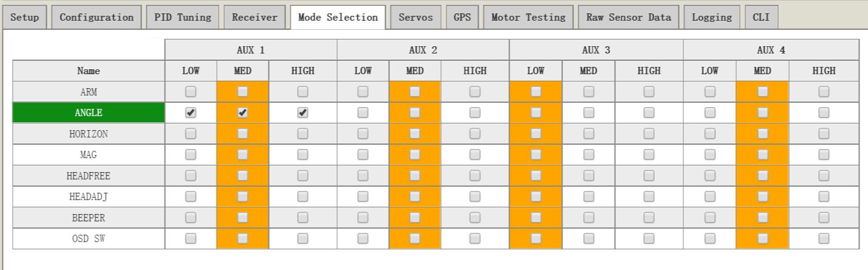Check ARM on AUX 4 MED

tap(762, 92)
